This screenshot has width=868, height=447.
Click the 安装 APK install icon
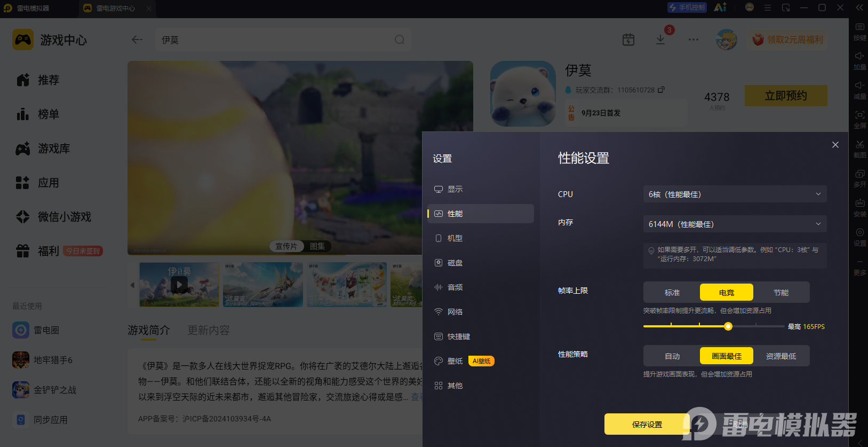(859, 208)
